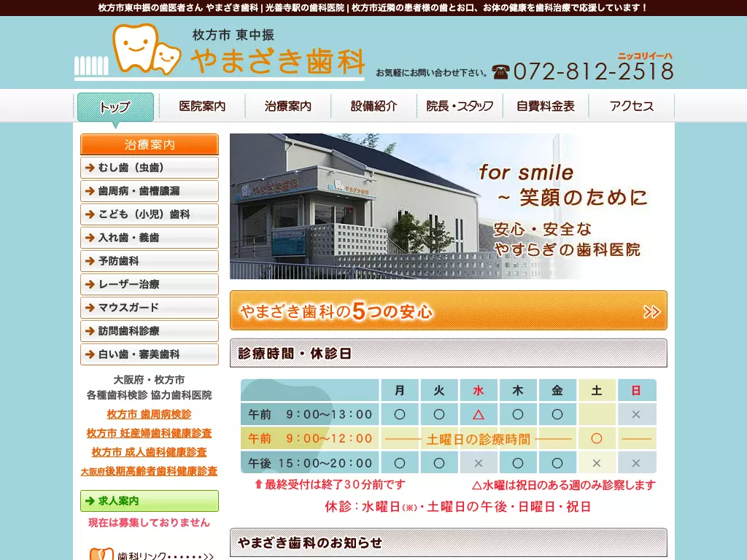
Task: Click the clinic building hero image
Action: point(449,206)
